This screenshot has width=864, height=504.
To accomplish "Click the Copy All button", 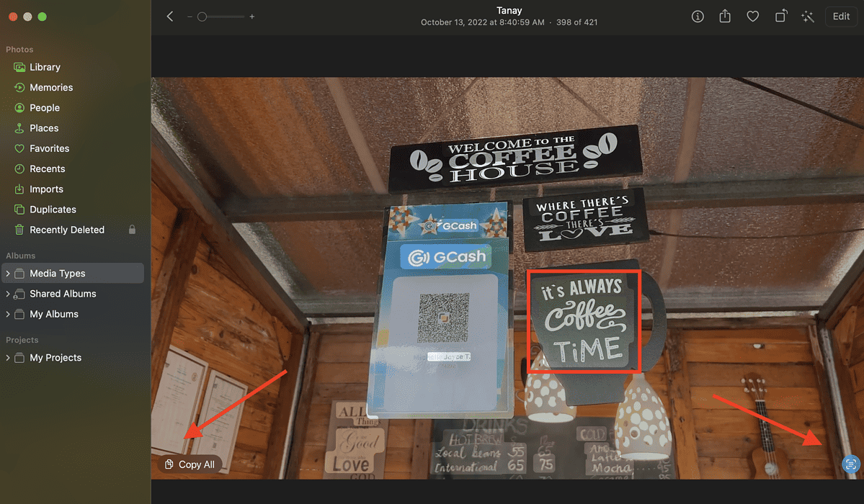I will click(190, 464).
